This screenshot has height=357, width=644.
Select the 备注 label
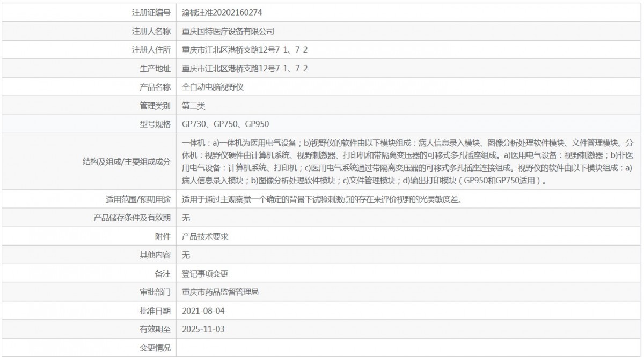point(163,274)
